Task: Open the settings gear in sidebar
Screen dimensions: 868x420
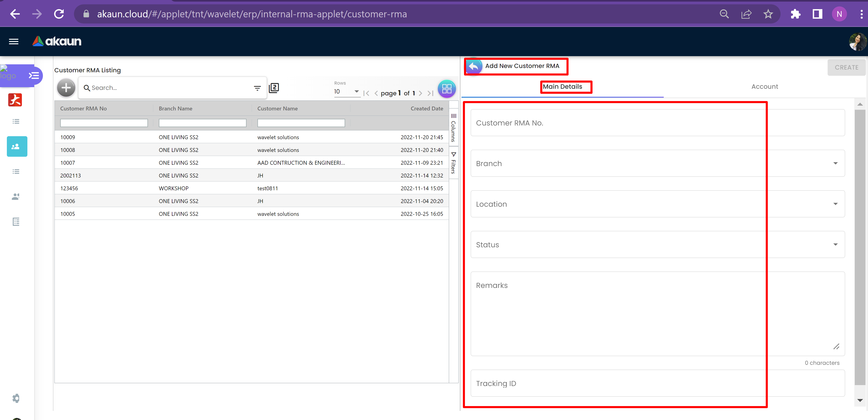Action: click(x=16, y=398)
